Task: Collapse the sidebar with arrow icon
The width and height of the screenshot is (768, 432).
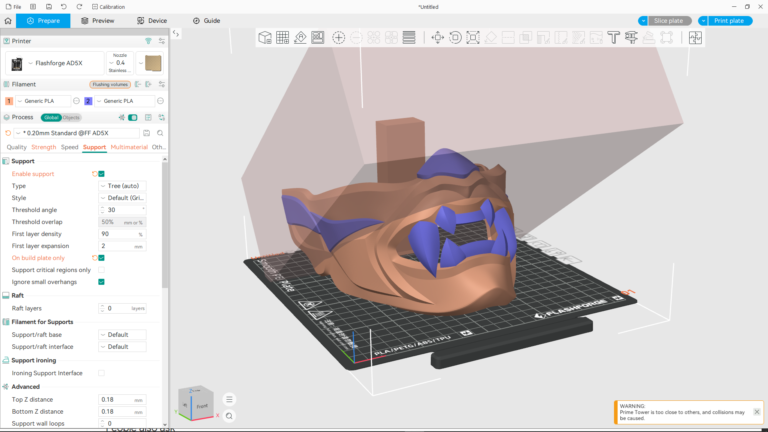Action: pyautogui.click(x=176, y=33)
